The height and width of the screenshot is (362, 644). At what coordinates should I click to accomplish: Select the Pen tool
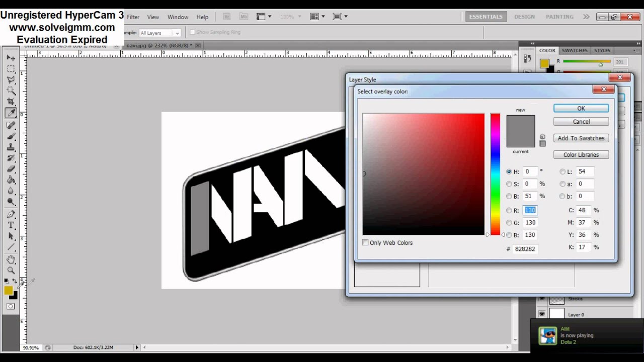pyautogui.click(x=11, y=214)
